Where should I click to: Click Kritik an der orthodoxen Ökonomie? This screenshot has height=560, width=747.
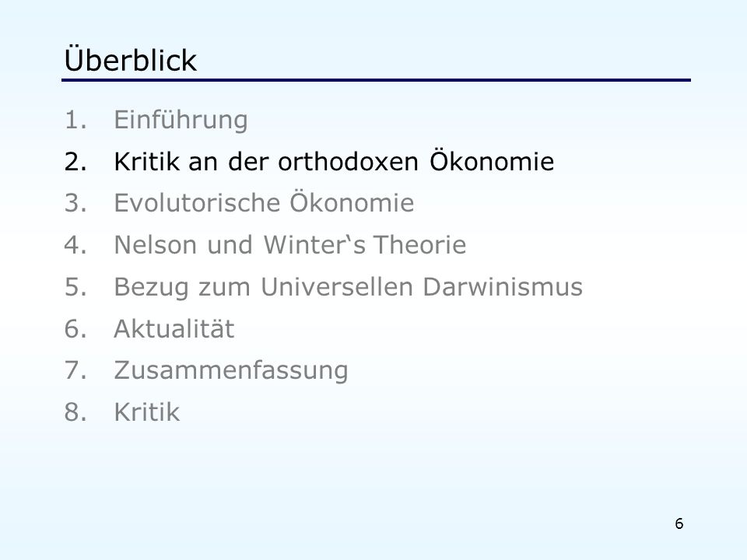[334, 161]
